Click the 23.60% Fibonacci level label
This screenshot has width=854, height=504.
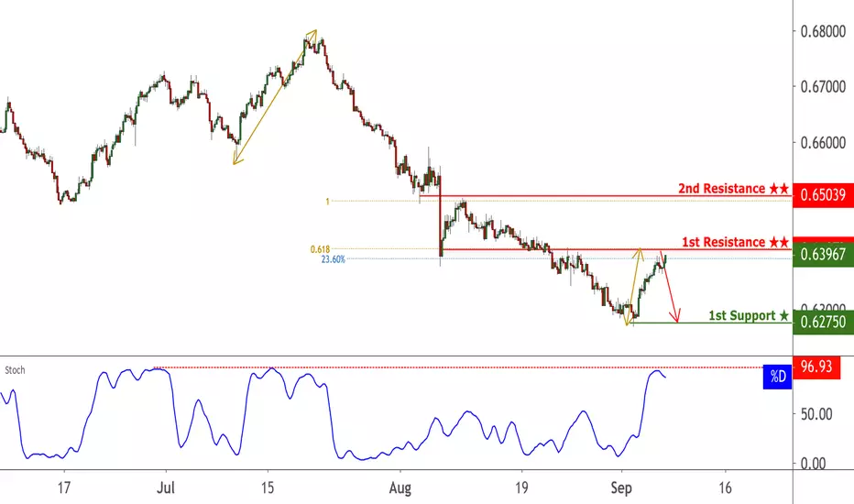[x=333, y=259]
